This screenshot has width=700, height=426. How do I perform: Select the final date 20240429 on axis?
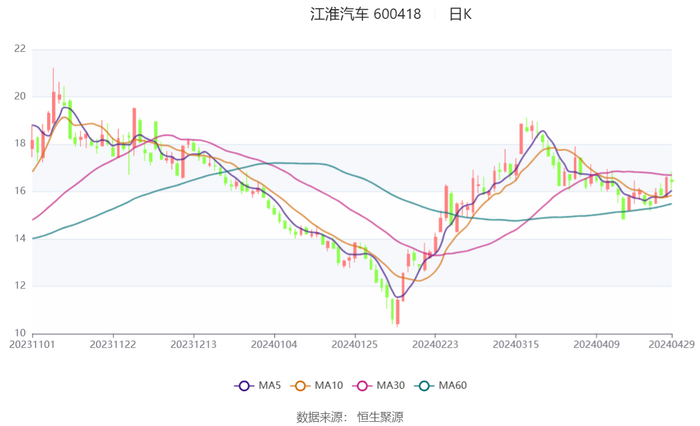[x=670, y=344]
